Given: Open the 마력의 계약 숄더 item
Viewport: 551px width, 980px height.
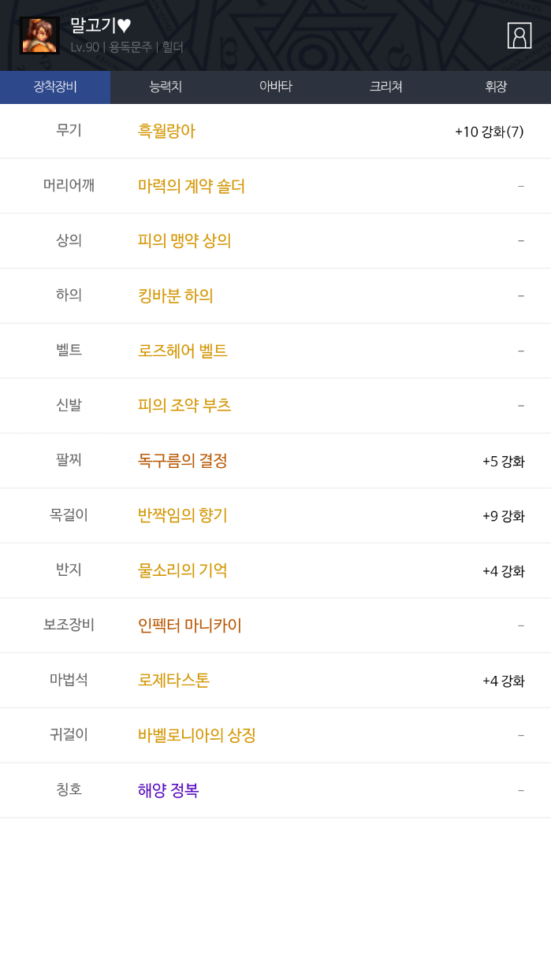Looking at the screenshot, I should pos(192,186).
